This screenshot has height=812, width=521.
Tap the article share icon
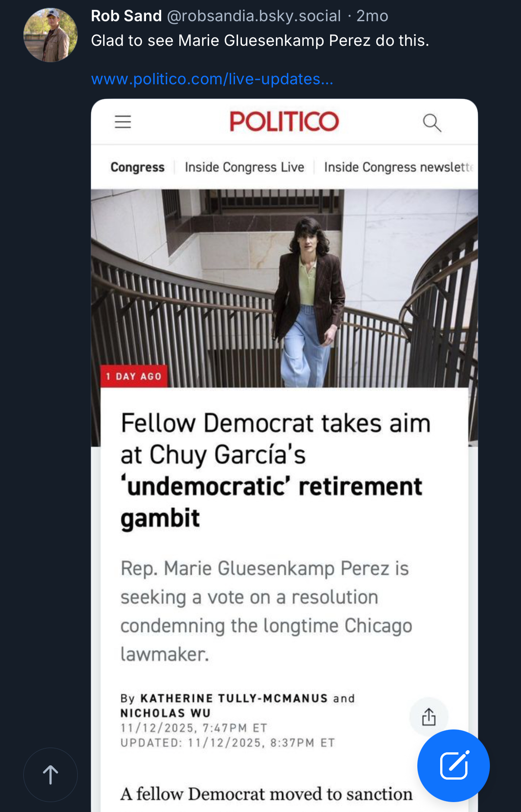429,717
